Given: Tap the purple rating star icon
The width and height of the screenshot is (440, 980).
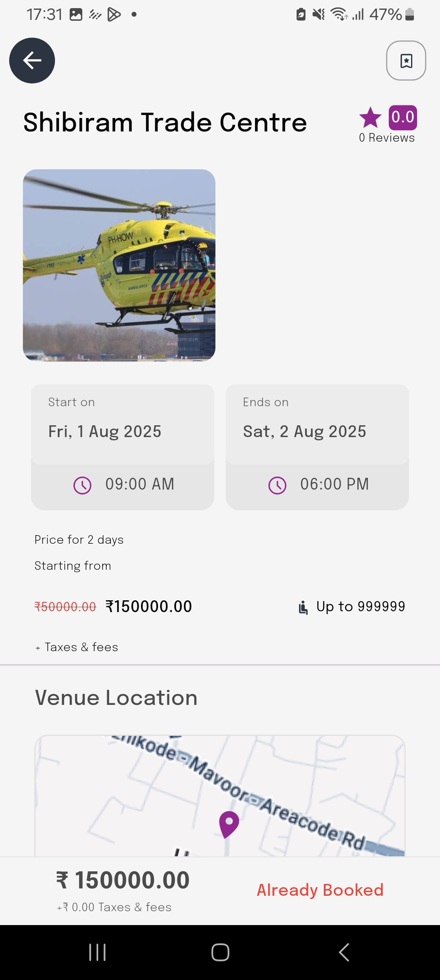Looking at the screenshot, I should [x=370, y=118].
